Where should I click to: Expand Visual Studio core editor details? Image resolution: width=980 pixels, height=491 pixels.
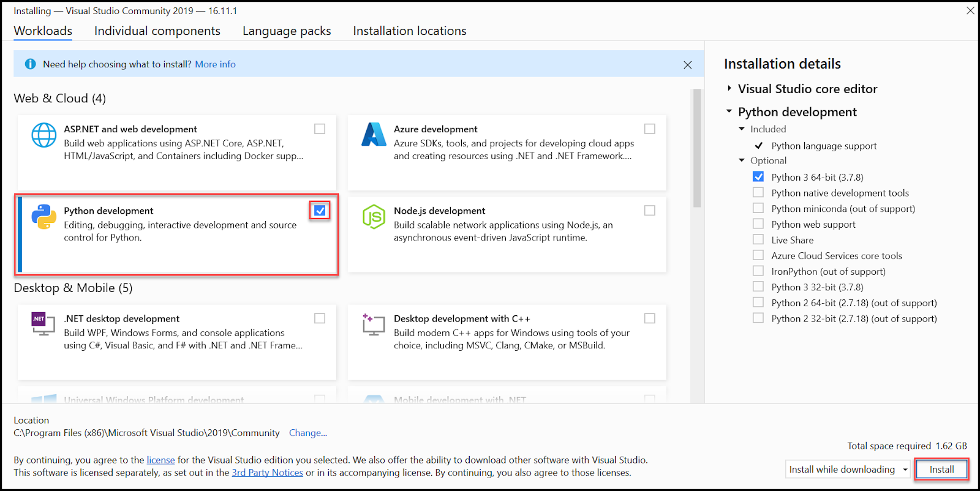coord(729,89)
